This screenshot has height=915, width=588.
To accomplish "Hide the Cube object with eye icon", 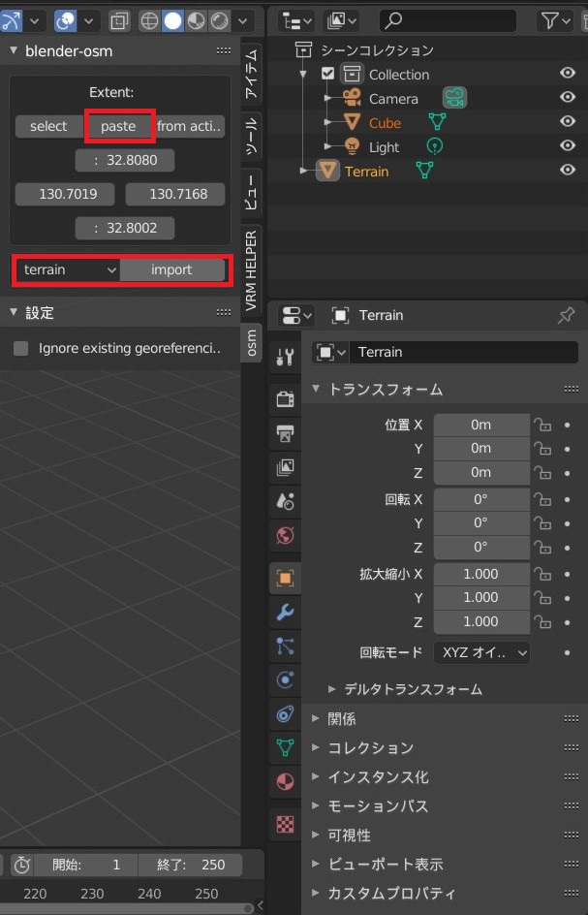I will [568, 121].
